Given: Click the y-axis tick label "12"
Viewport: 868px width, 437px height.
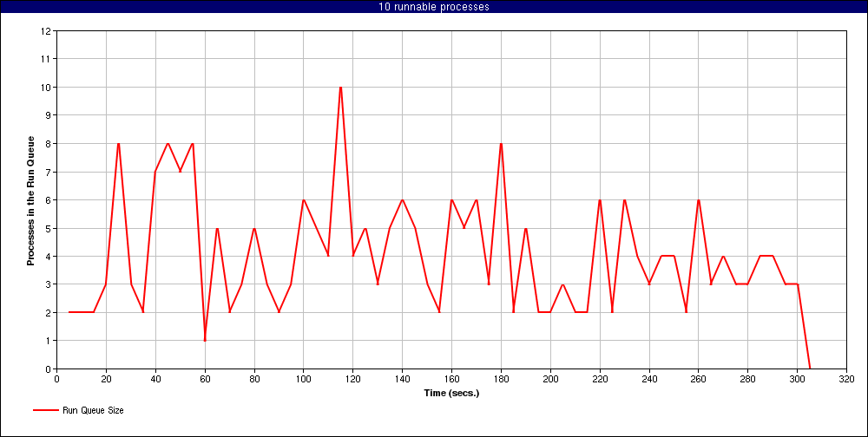Looking at the screenshot, I should pos(46,31).
